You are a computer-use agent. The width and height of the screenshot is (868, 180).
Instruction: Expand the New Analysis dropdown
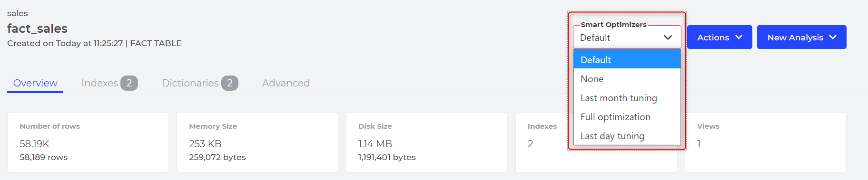(x=802, y=37)
